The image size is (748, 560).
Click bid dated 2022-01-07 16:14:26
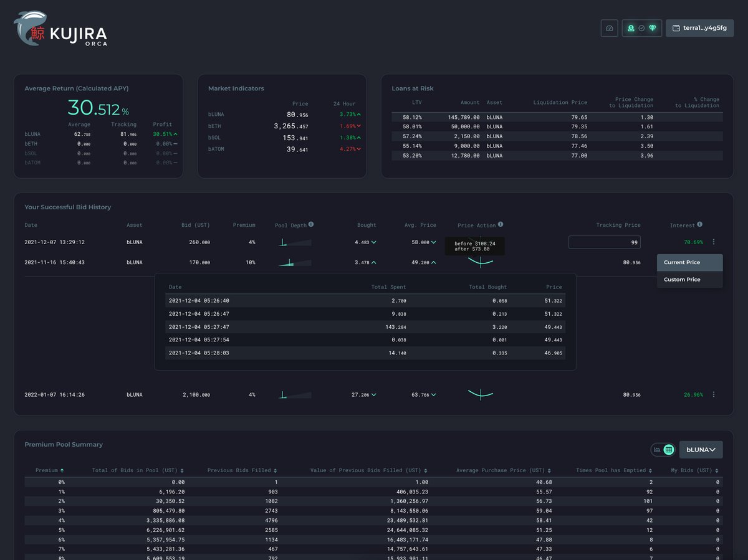54,394
